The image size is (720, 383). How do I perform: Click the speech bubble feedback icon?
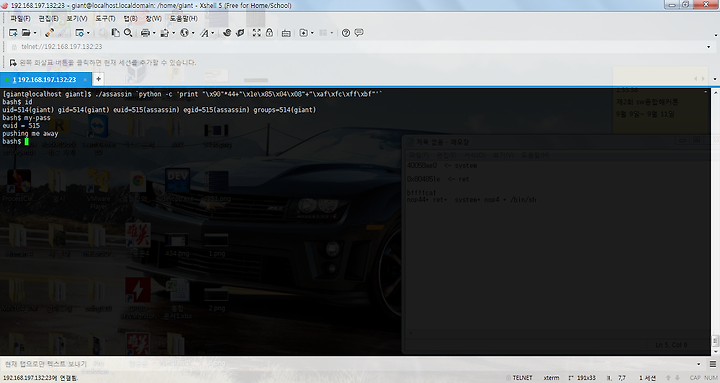[359, 33]
